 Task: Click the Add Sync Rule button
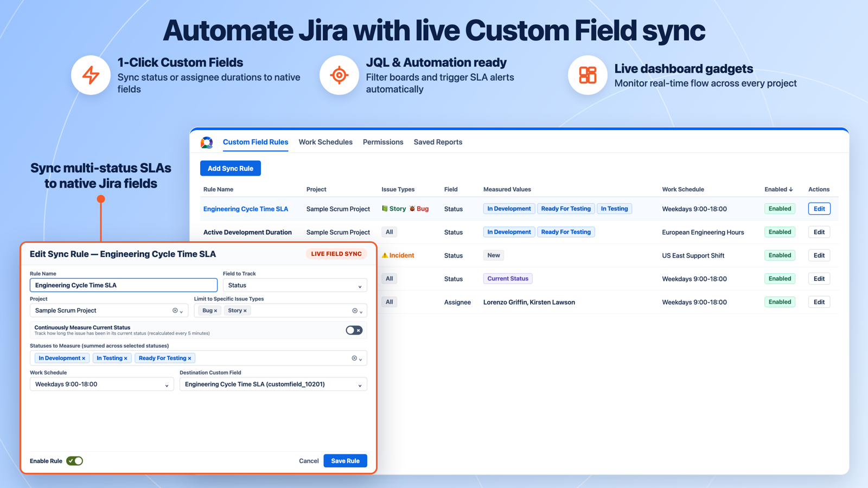coord(231,169)
